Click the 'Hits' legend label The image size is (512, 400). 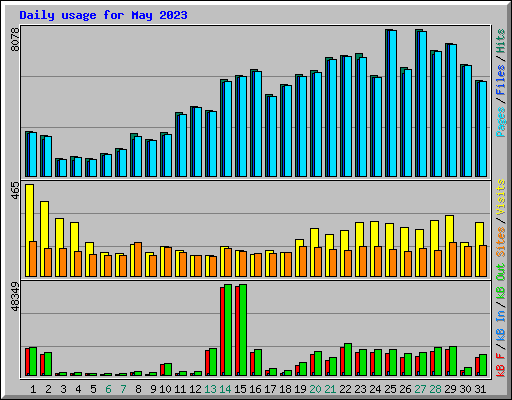(x=500, y=41)
